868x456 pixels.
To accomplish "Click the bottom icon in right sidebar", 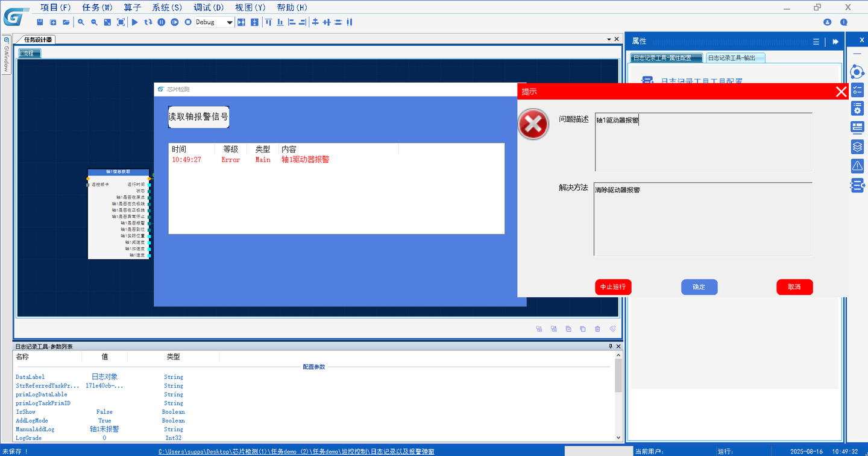I will point(857,186).
